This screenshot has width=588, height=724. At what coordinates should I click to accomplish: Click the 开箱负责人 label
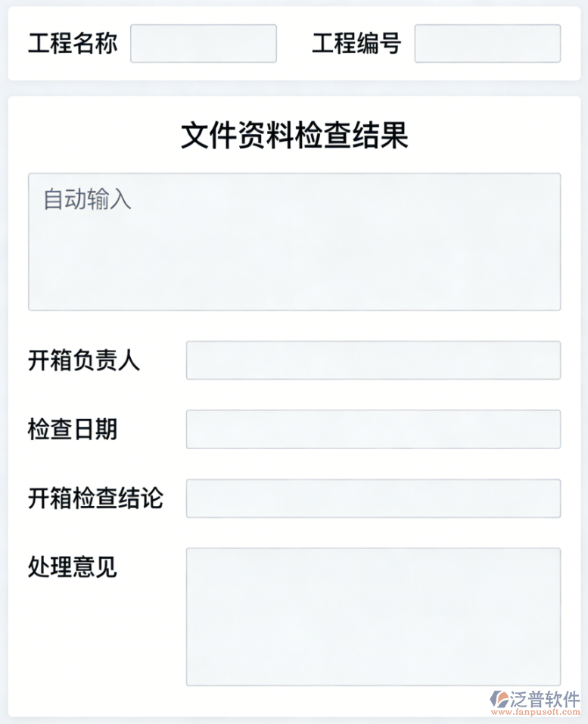click(x=85, y=362)
